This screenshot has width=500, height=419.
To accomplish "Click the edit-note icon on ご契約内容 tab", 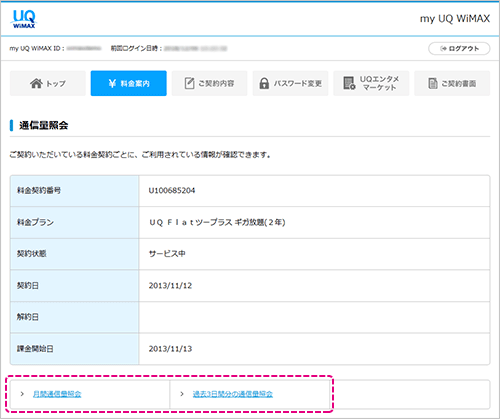I will [x=189, y=83].
